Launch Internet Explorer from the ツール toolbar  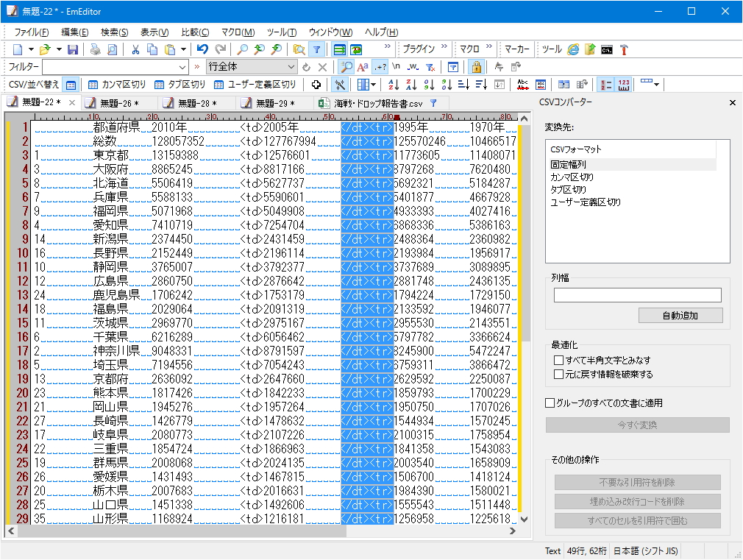[x=573, y=49]
